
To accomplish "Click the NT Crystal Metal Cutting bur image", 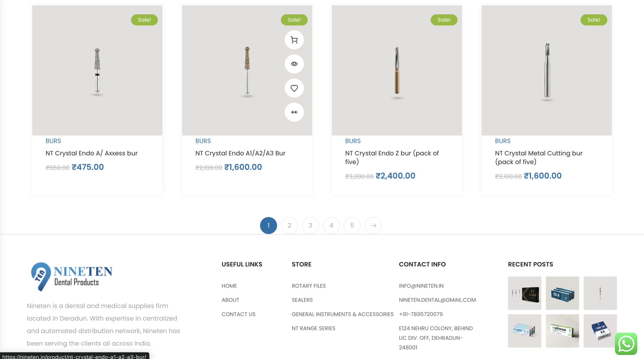I will 546,70.
